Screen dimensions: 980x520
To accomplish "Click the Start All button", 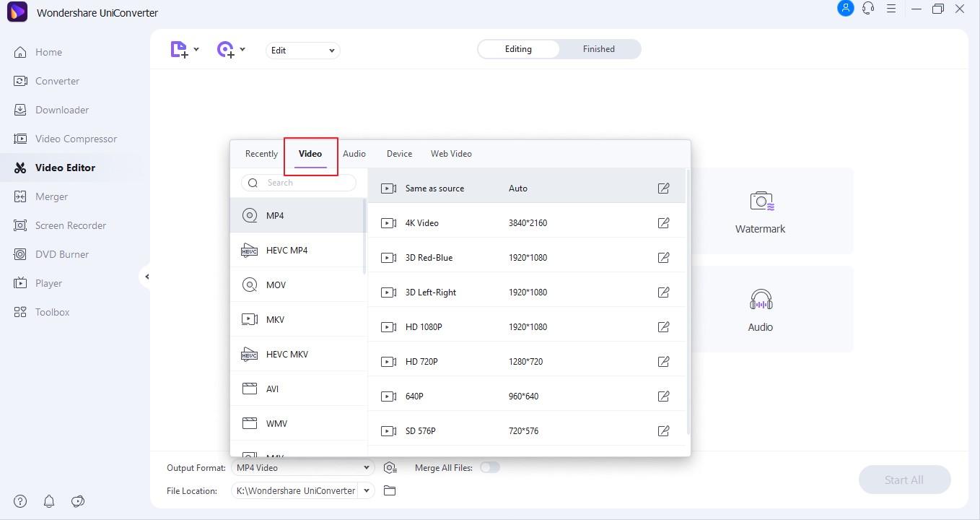I will click(904, 480).
